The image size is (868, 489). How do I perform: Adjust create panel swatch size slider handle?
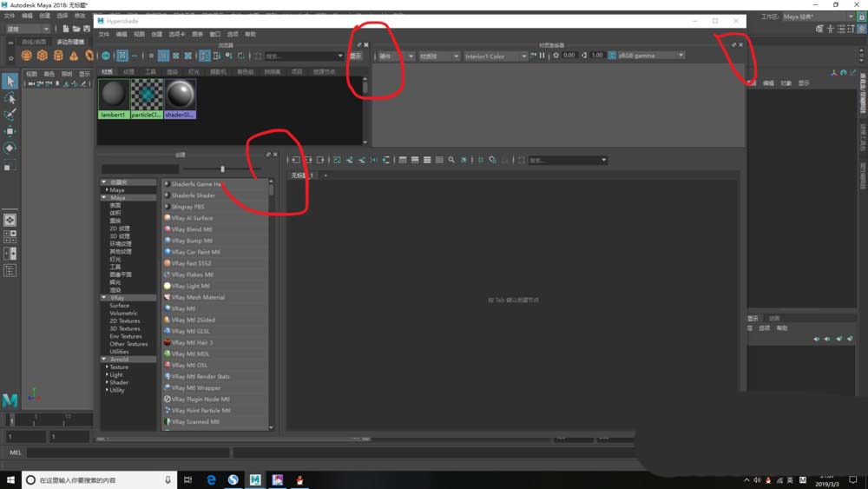(222, 169)
